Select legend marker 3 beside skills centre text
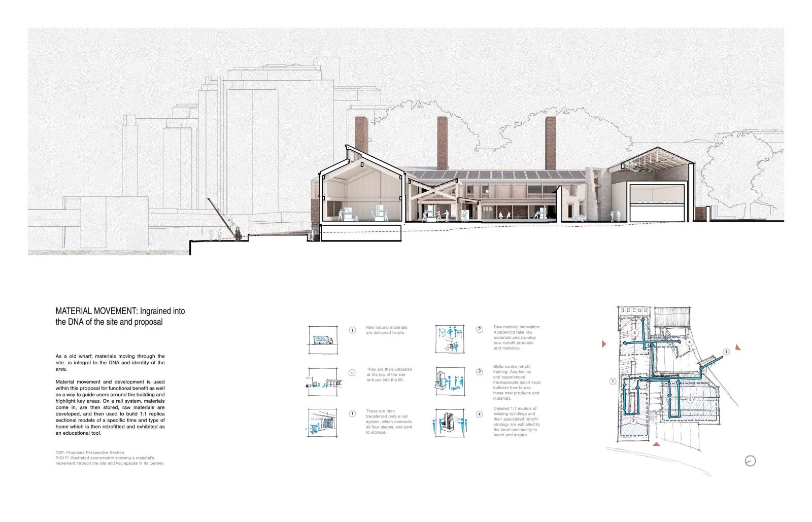The height and width of the screenshot is (522, 812). pyautogui.click(x=480, y=371)
